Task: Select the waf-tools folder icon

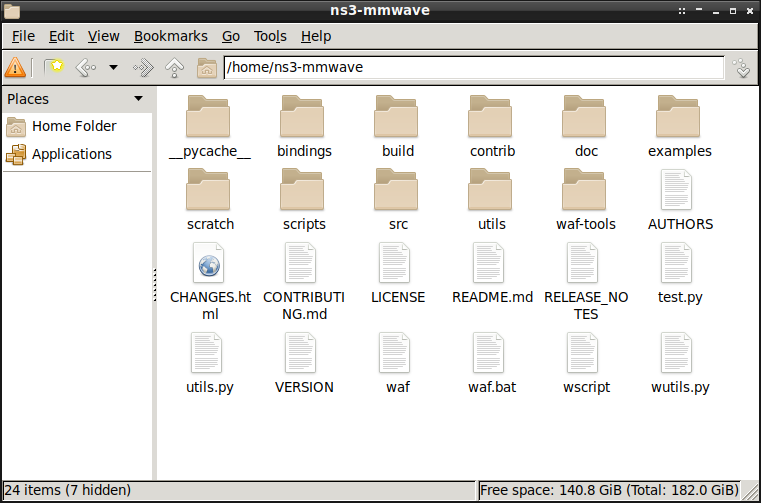Action: pyautogui.click(x=584, y=189)
